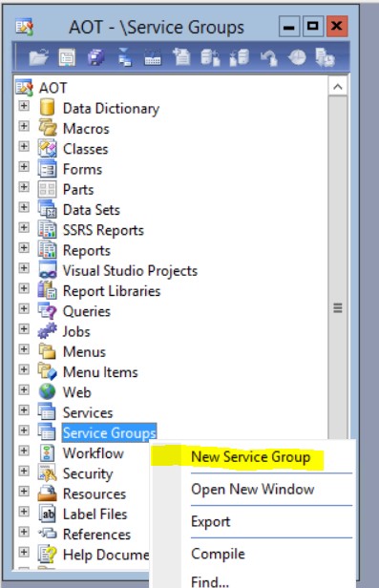Expand the Queries node

[x=24, y=308]
